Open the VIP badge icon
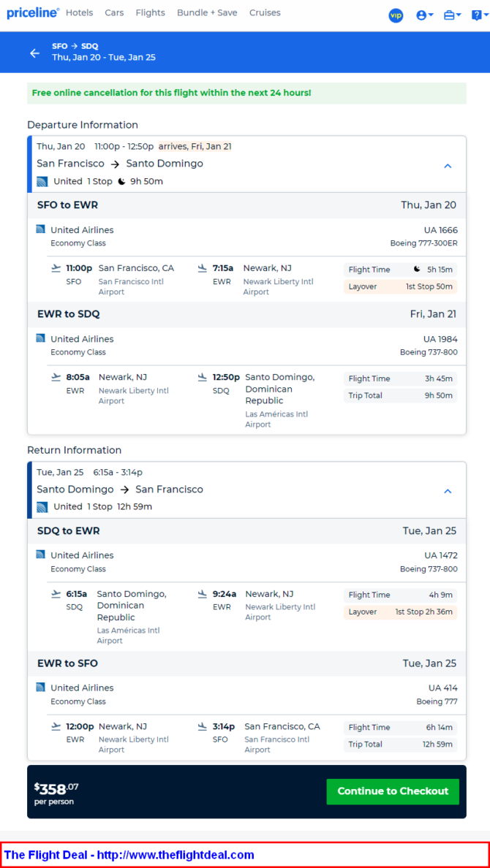This screenshot has width=490, height=868. (396, 15)
